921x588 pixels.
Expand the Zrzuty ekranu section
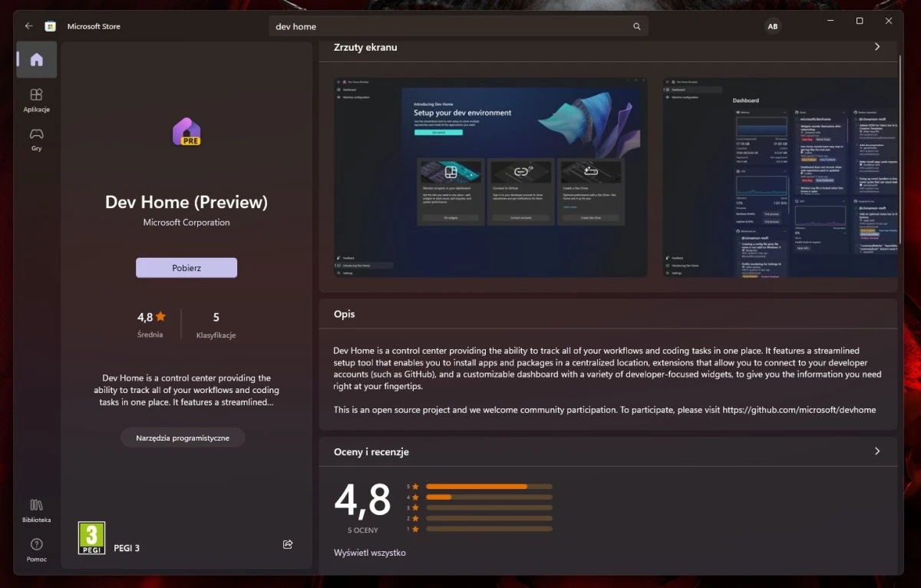click(x=876, y=46)
